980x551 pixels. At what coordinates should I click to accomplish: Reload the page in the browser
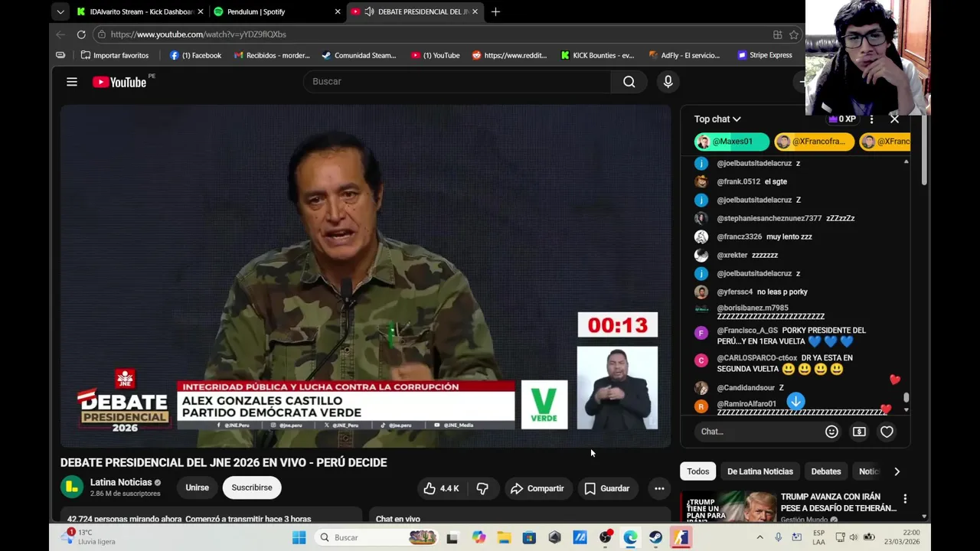[x=81, y=34]
